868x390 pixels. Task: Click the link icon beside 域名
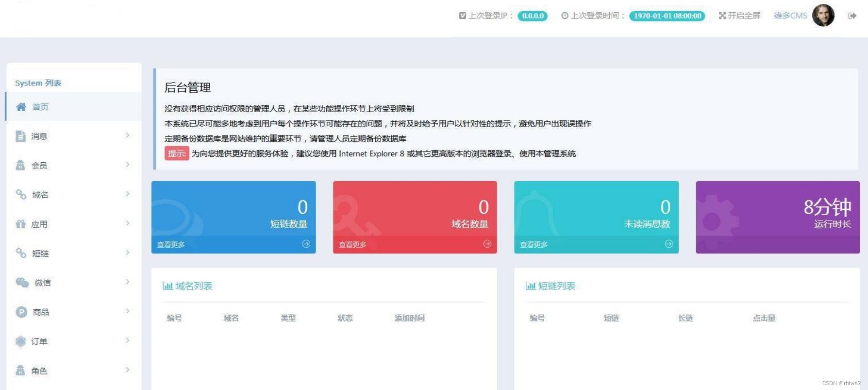[x=21, y=194]
